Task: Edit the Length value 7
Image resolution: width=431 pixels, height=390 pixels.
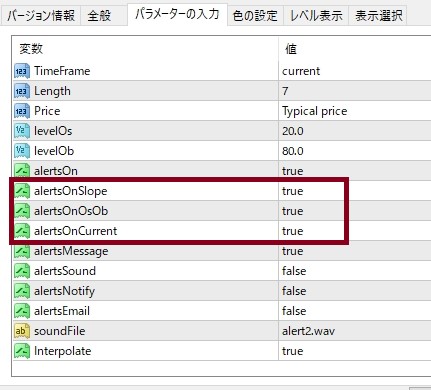Action: (285, 91)
